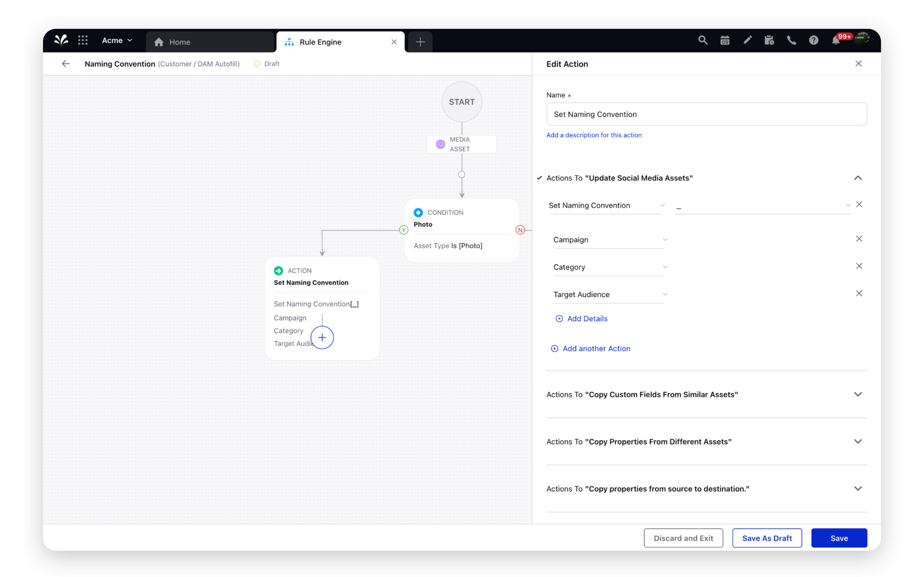Open the Campaign dropdown
The width and height of the screenshot is (924, 577).
click(609, 240)
